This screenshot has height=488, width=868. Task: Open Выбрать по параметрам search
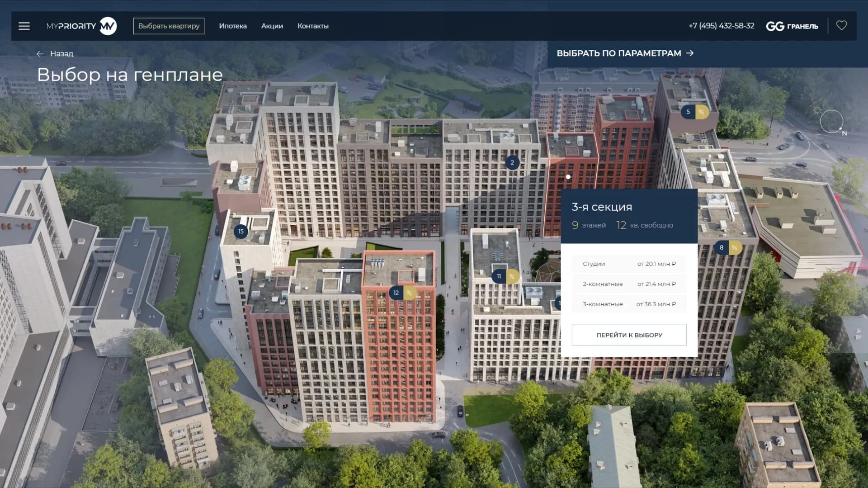625,53
